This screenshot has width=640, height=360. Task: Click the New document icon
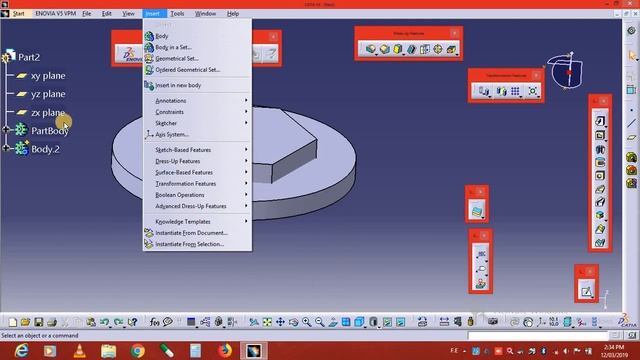[x=13, y=322]
